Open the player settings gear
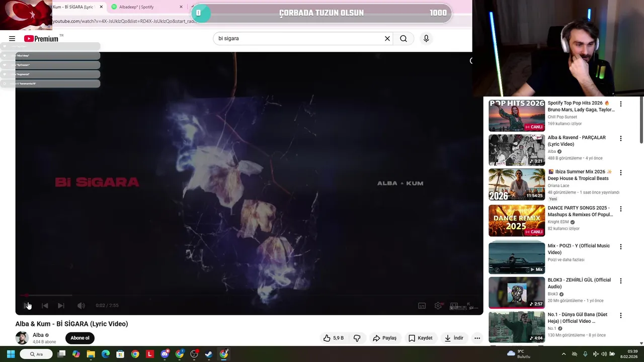Image resolution: width=644 pixels, height=362 pixels. tap(438, 306)
